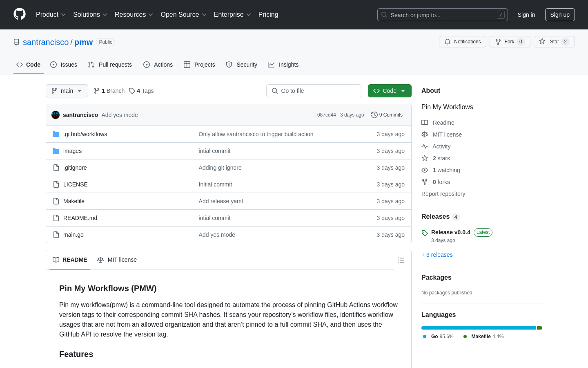The image size is (588, 368).
Task: Click the Sign in link
Action: pos(526,15)
